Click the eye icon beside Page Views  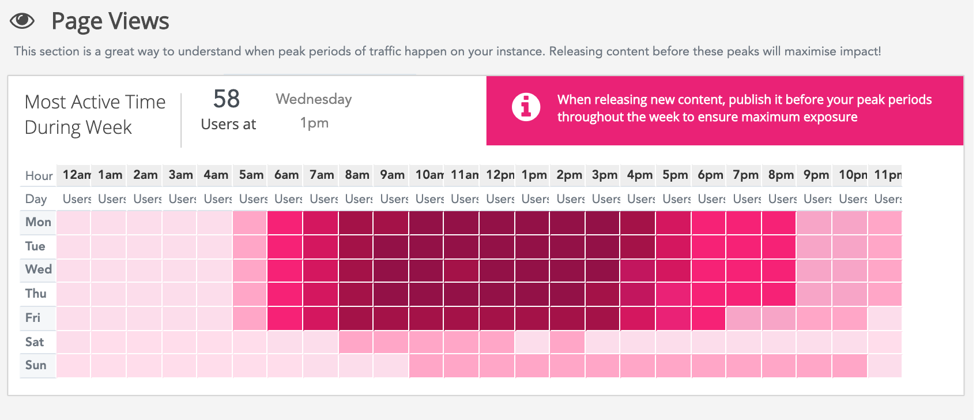pyautogui.click(x=22, y=21)
